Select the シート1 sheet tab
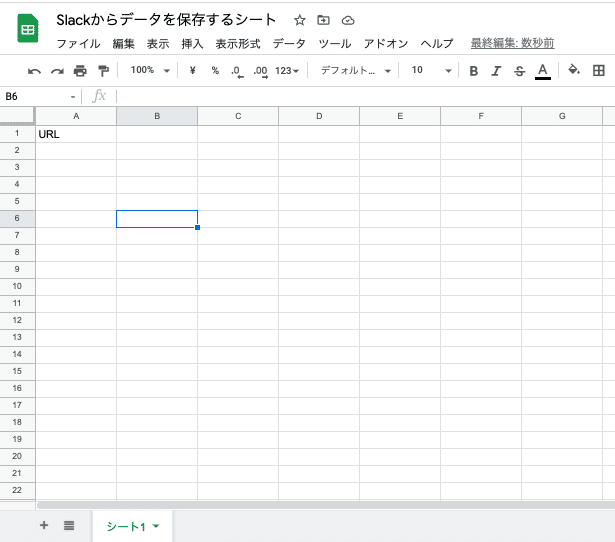 (x=133, y=526)
